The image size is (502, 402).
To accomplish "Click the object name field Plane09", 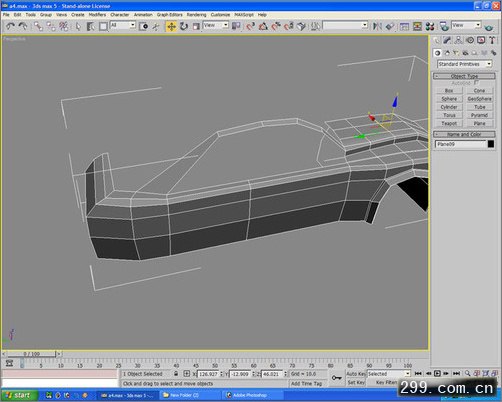I will pyautogui.click(x=461, y=144).
